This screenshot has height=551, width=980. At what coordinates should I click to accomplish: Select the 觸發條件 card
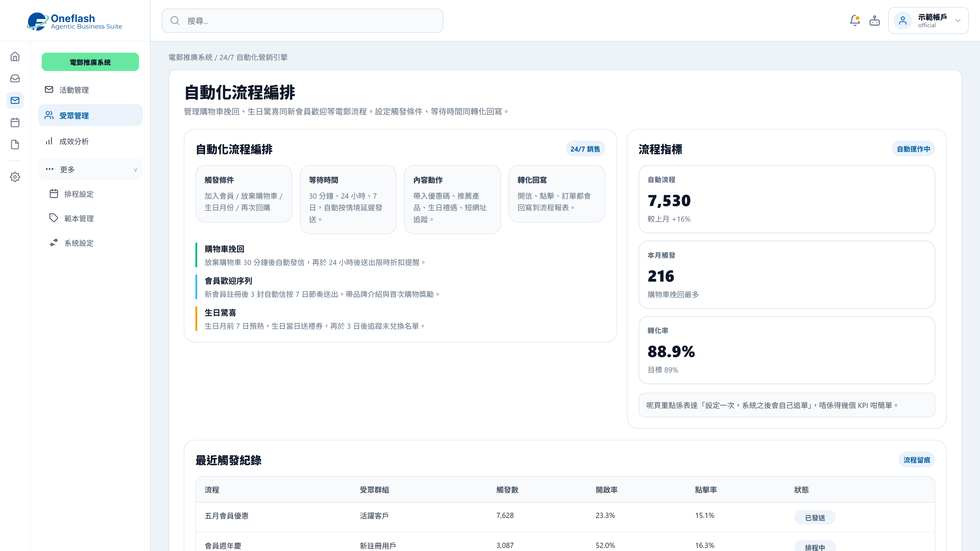[244, 193]
